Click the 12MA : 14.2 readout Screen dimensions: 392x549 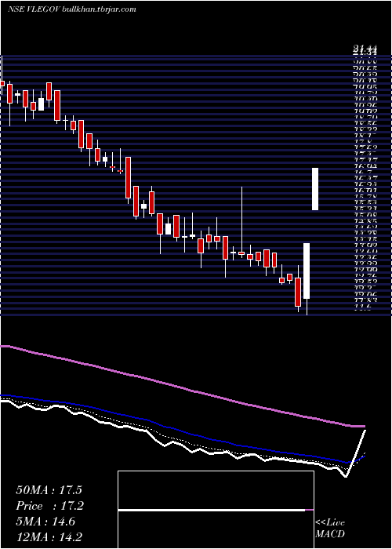click(x=50, y=536)
